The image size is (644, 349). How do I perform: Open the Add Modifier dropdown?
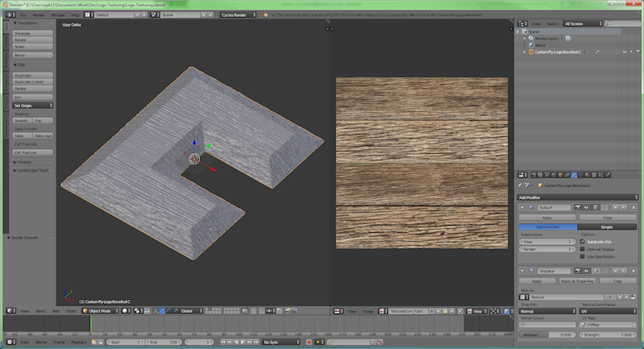(x=579, y=197)
